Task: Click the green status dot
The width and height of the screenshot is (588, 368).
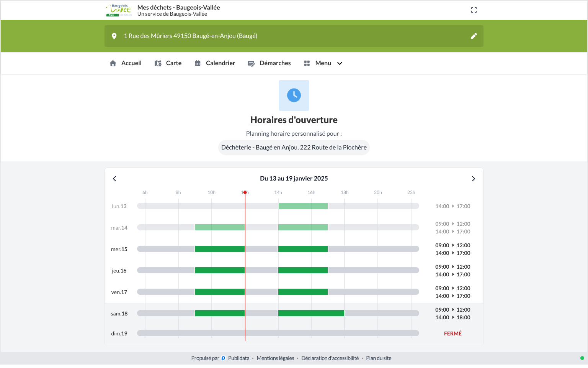Action: point(582,358)
